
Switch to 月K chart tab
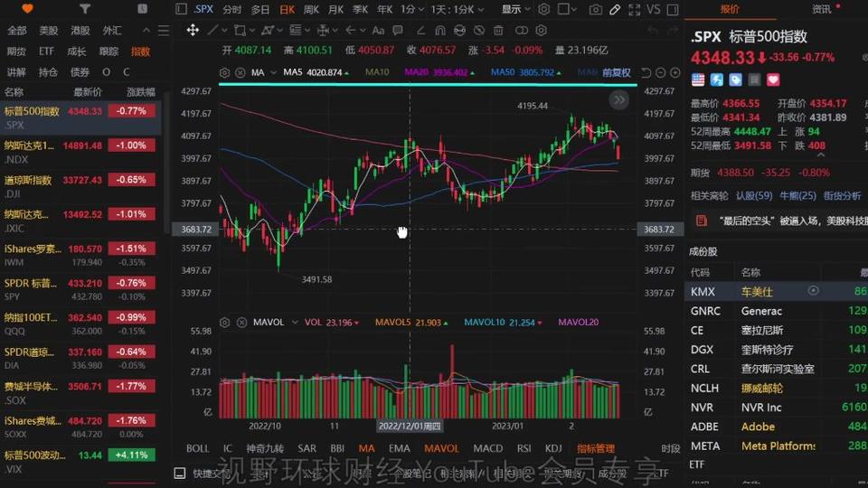pyautogui.click(x=335, y=9)
